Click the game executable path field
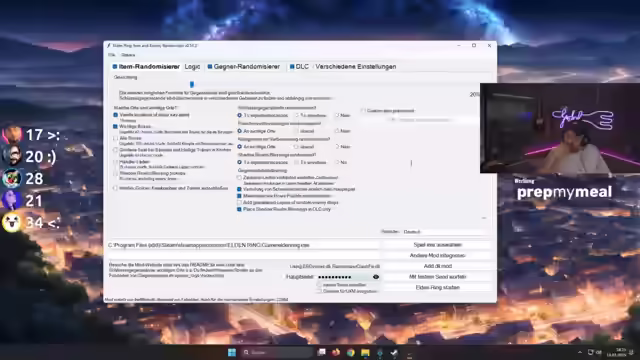This screenshot has width=640, height=360. pyautogui.click(x=243, y=245)
